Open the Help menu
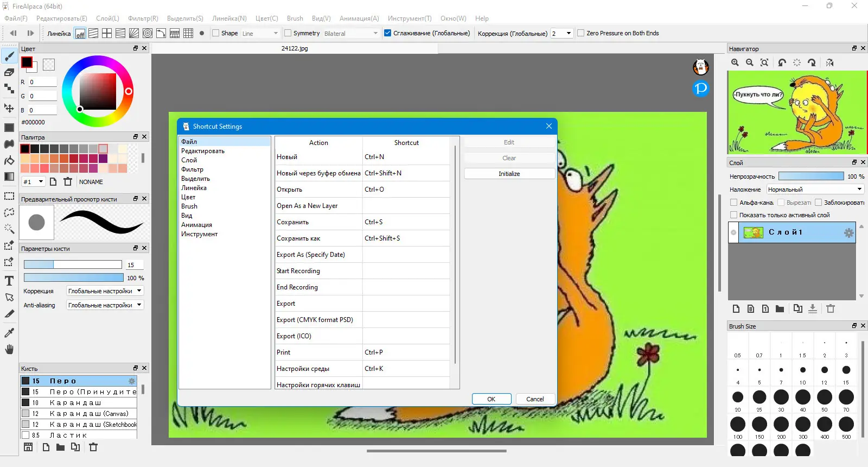Viewport: 868px width, 467px height. click(x=482, y=18)
